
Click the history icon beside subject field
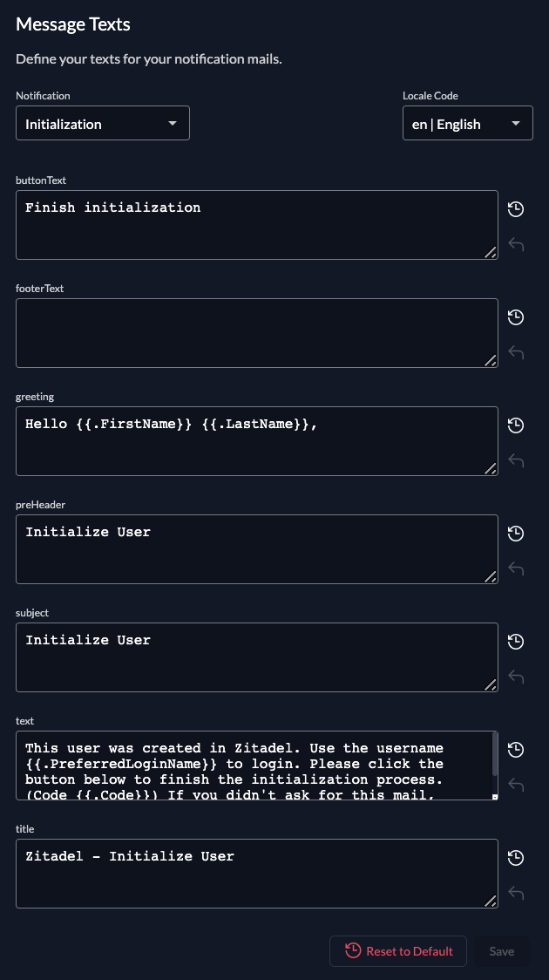[516, 642]
